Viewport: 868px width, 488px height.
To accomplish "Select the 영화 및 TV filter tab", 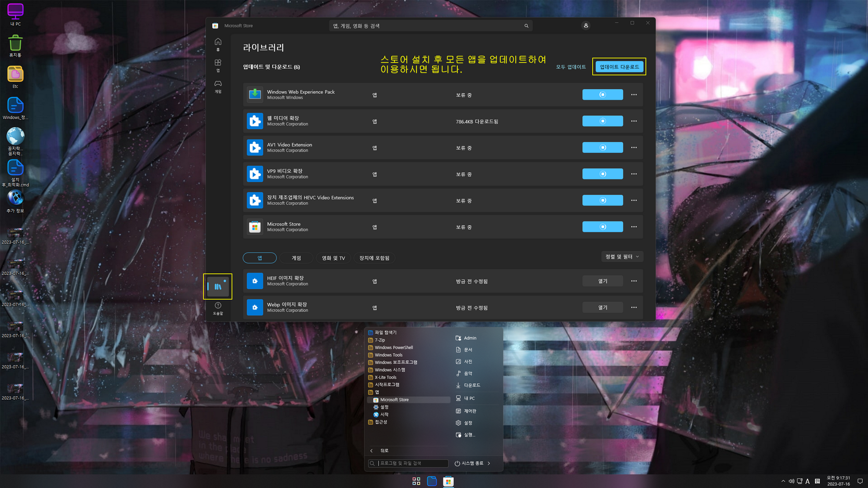I will [x=333, y=258].
